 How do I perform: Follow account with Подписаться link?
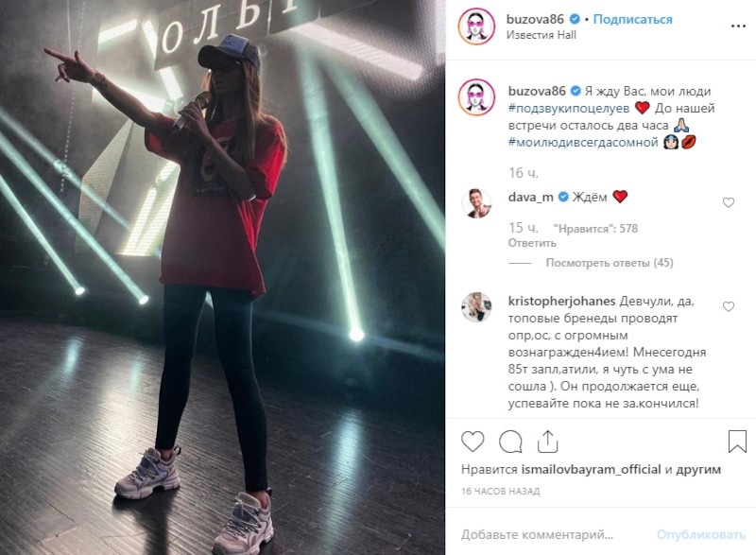[x=632, y=19]
